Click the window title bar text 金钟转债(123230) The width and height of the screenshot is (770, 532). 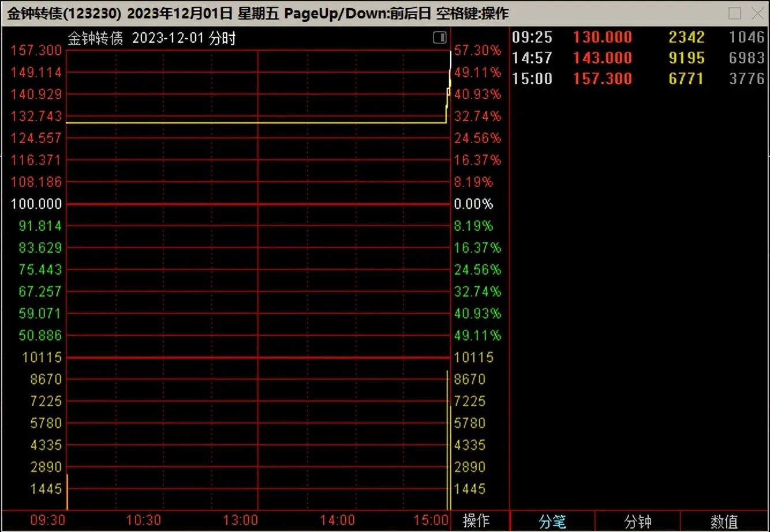tap(64, 13)
